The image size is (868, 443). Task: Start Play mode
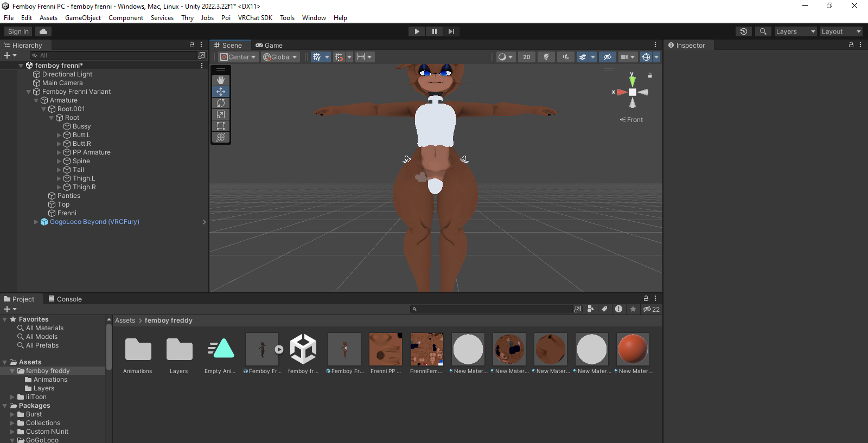(x=417, y=31)
